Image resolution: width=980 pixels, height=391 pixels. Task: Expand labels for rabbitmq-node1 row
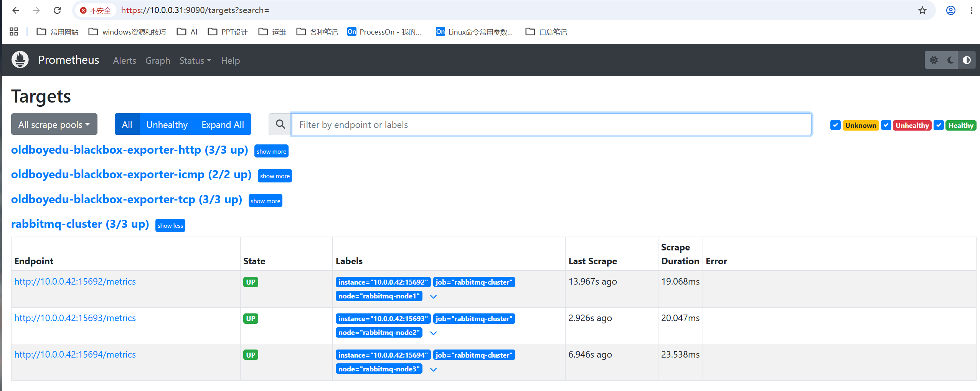tap(434, 296)
